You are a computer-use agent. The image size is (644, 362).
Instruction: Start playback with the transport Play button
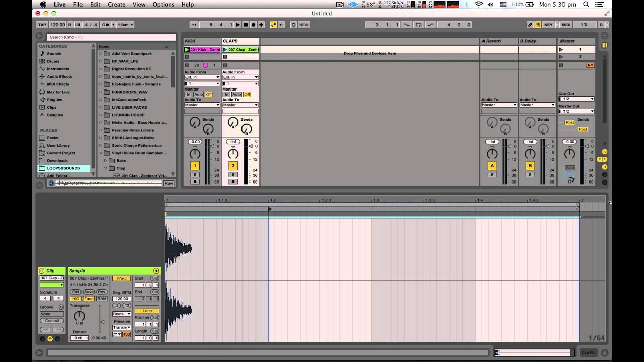[238, 25]
